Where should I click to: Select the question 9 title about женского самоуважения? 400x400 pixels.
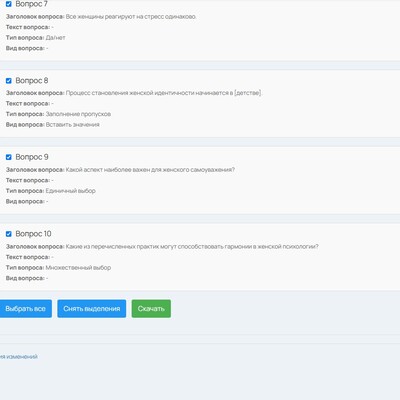150,170
